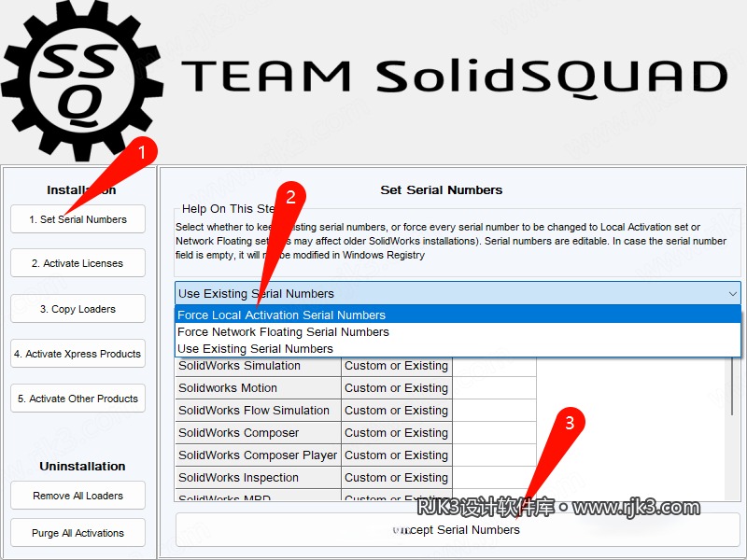Collapse the serial number mode dropdown arrow
The width and height of the screenshot is (747, 560).
pos(733,293)
